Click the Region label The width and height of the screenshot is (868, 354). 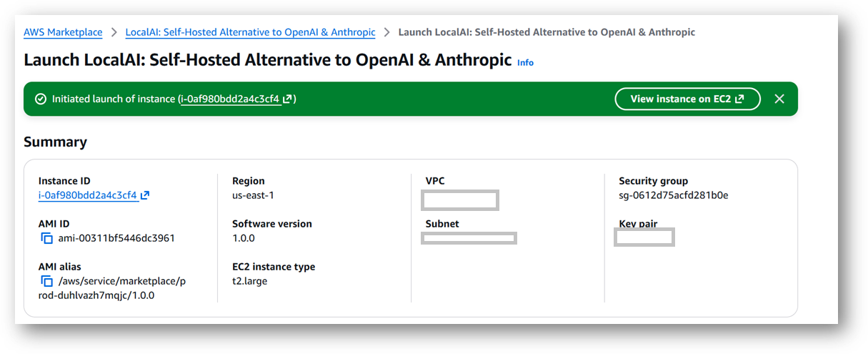point(249,181)
